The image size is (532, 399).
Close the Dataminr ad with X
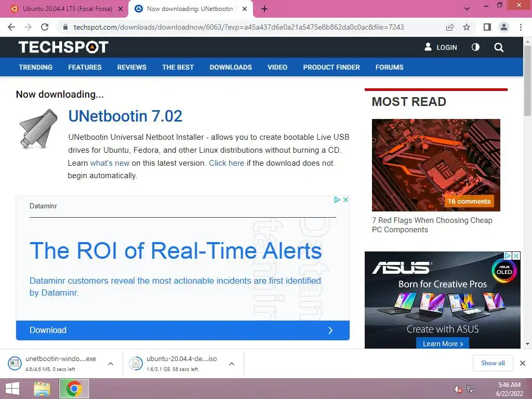[345, 199]
